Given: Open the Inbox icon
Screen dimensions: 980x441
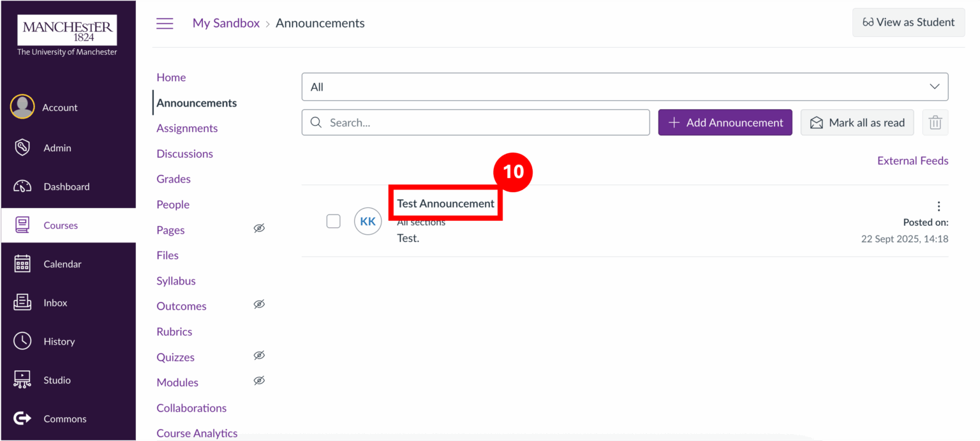Looking at the screenshot, I should (x=55, y=303).
